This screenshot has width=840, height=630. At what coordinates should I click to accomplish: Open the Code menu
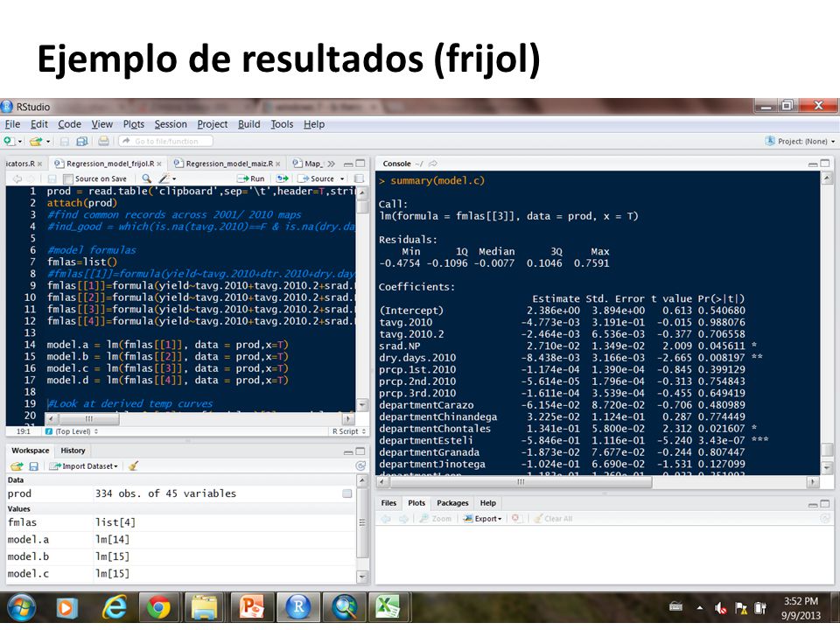(x=70, y=124)
